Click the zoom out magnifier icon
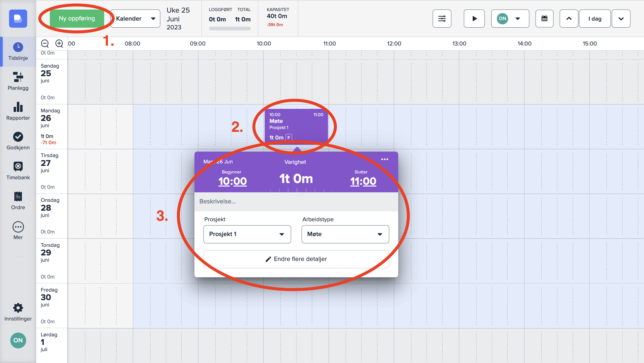Viewport: 644px width, 363px height. pyautogui.click(x=45, y=43)
